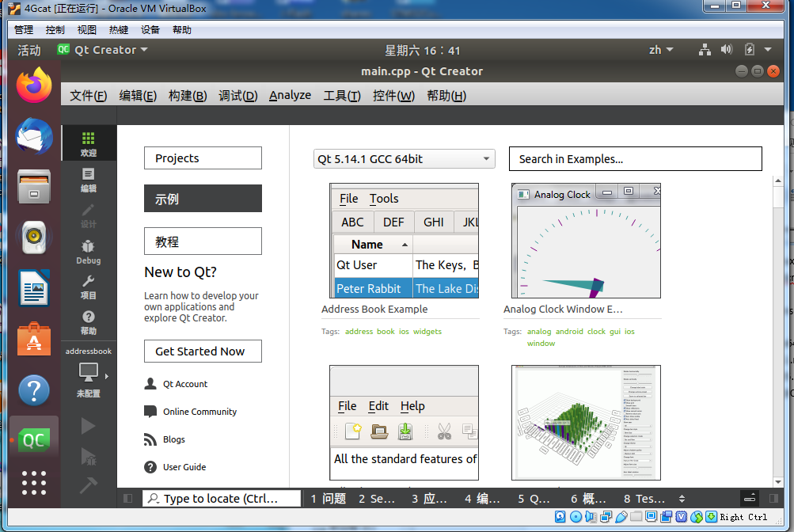The height and width of the screenshot is (532, 794).
Task: Open the Qt Creator app menu in top bar
Action: click(x=102, y=50)
